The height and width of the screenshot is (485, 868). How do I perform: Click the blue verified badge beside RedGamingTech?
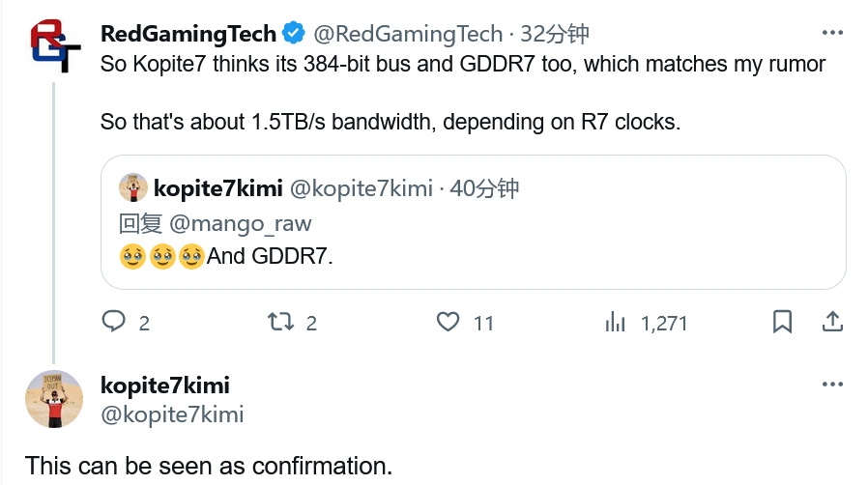pyautogui.click(x=293, y=34)
